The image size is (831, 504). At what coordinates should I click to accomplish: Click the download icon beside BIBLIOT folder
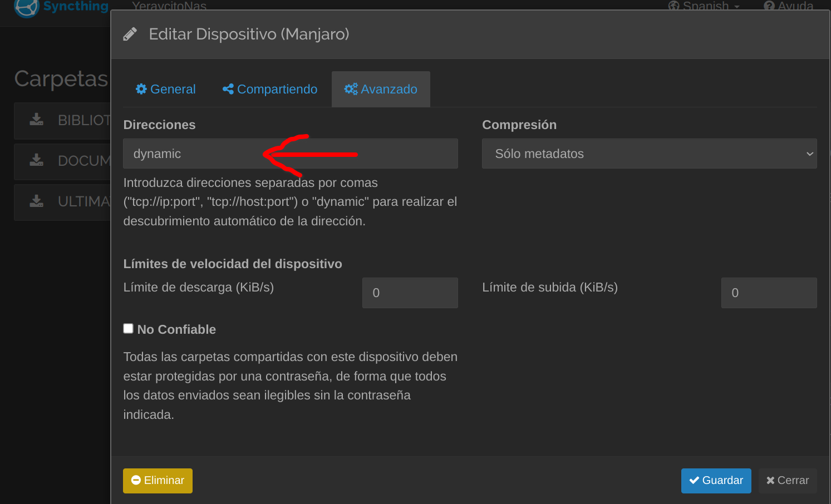(x=37, y=120)
